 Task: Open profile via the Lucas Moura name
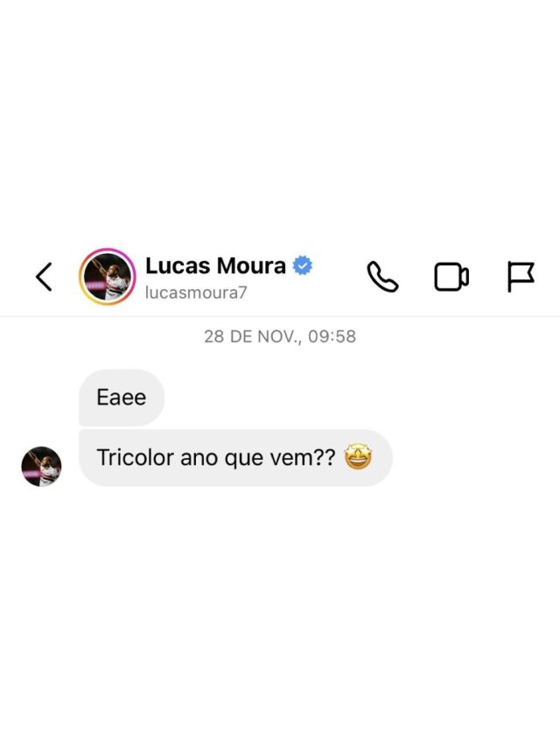[x=215, y=265]
